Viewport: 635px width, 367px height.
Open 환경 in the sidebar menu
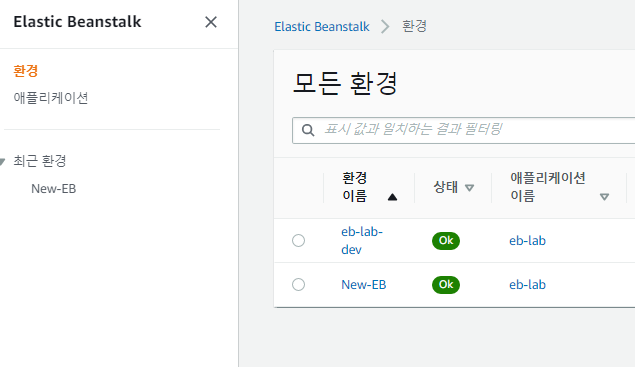pyautogui.click(x=26, y=71)
